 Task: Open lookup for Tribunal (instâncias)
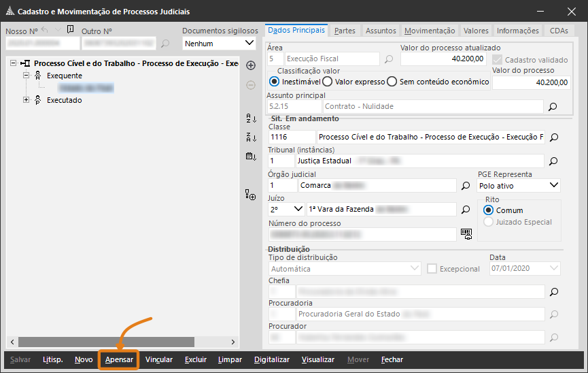553,161
